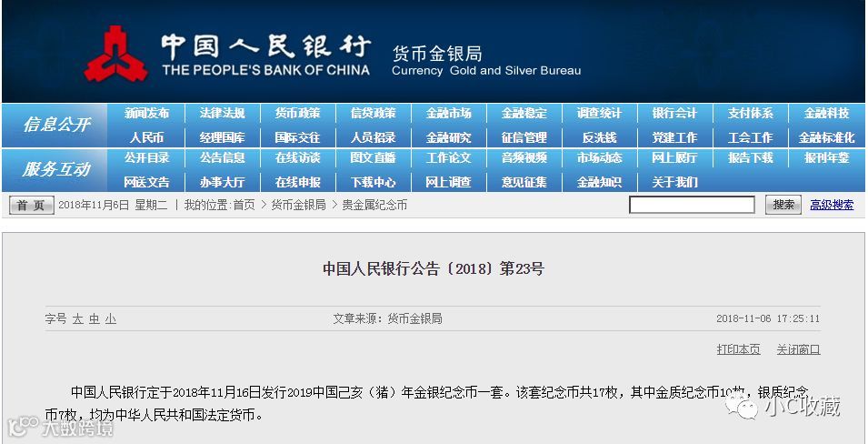Select 信贷政策 in the navigation

[x=374, y=113]
